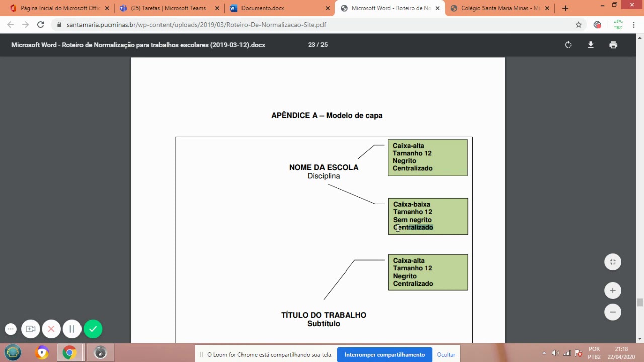
Task: Zoom out of the PDF
Action: coord(613,312)
